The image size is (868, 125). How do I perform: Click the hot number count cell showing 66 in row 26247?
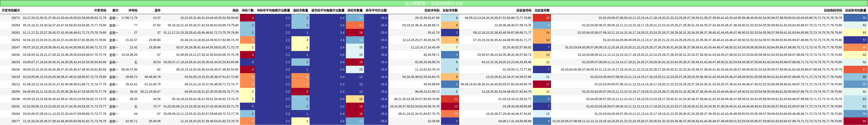(x=855, y=47)
